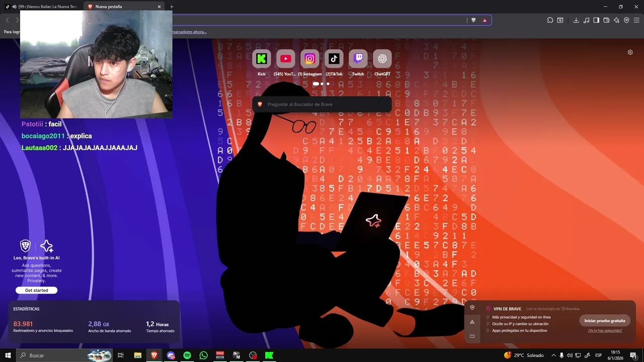Screen dimensions: 644x362
Task: Click the Brave Shields lion icon in address bar
Action: click(x=473, y=20)
